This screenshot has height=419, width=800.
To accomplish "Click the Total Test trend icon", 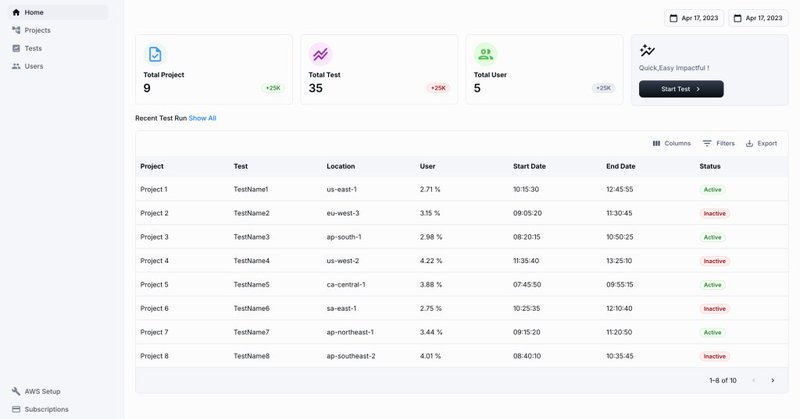I will [x=320, y=54].
